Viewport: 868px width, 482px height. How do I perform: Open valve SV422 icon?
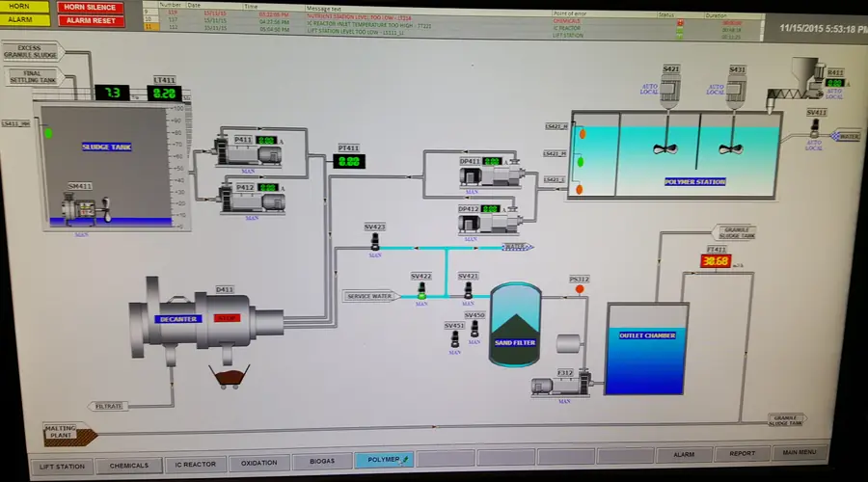click(421, 290)
